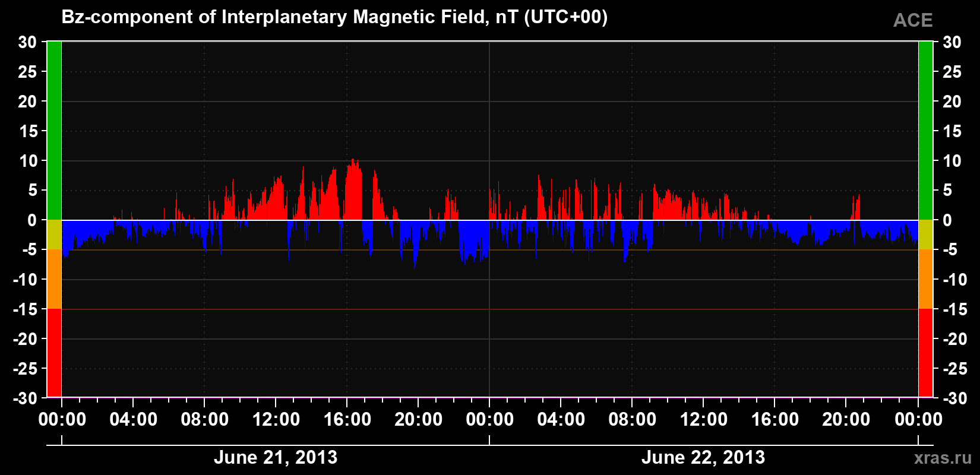
Task: Click the left-axis 15 value label
Action: [27, 131]
